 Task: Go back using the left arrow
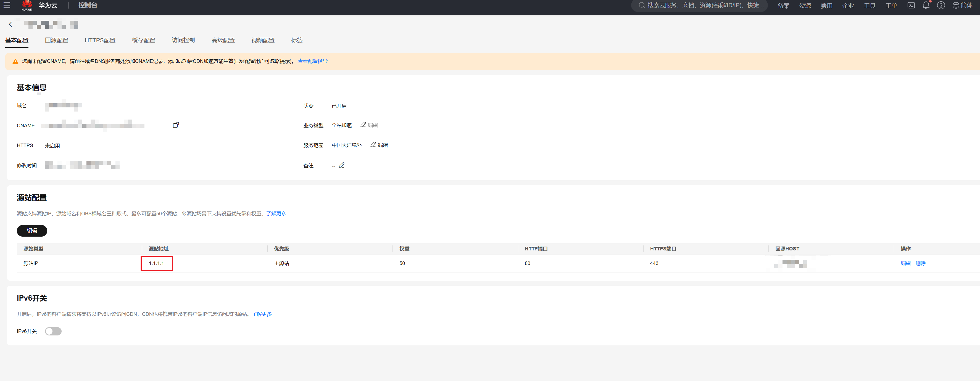tap(10, 24)
